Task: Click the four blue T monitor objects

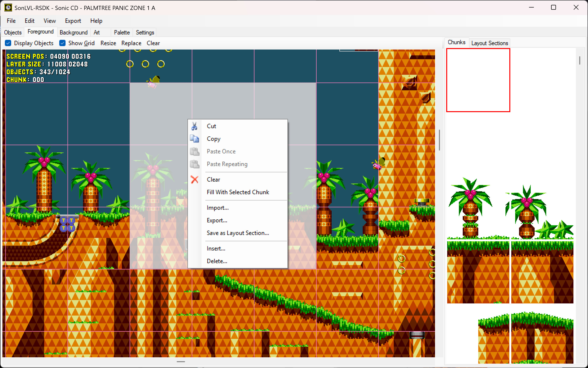Action: [x=67, y=224]
